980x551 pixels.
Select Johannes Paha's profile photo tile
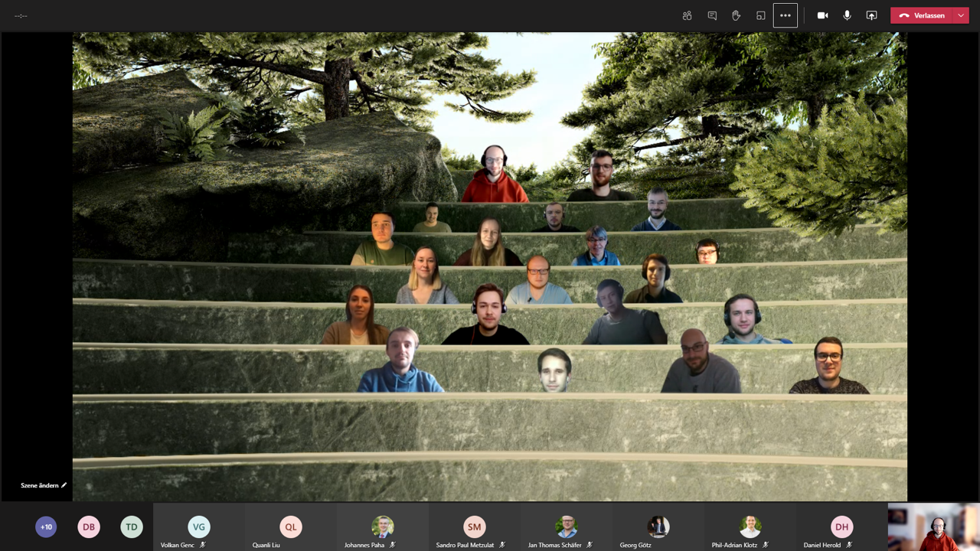(x=383, y=527)
